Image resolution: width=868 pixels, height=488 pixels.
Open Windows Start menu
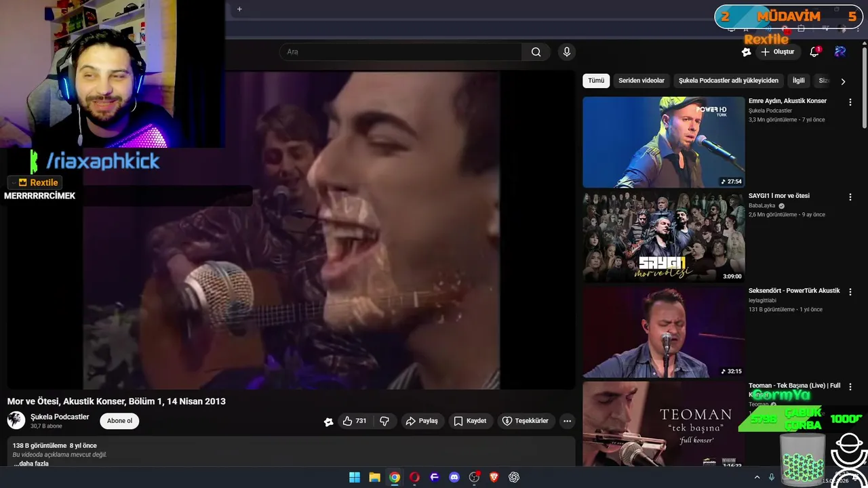355,477
